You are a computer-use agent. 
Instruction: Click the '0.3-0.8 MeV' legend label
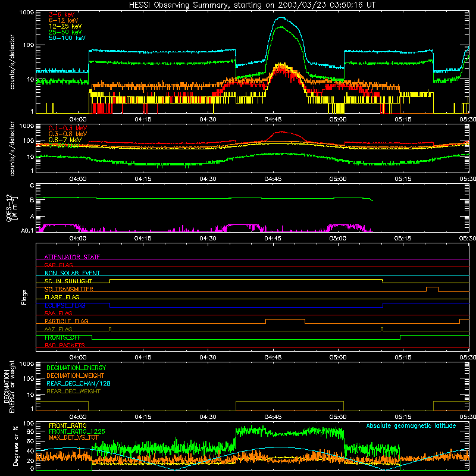tap(68, 134)
